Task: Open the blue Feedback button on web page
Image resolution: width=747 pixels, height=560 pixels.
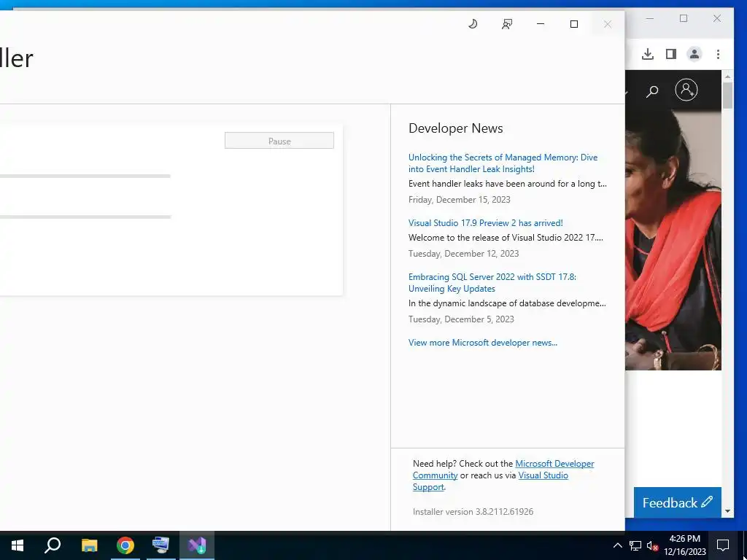Action: [x=678, y=502]
